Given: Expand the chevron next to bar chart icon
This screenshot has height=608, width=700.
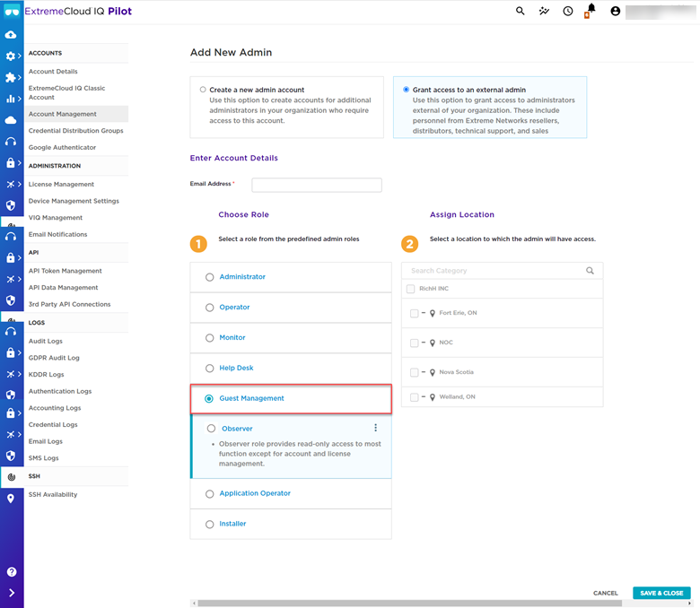Looking at the screenshot, I should coord(20,99).
